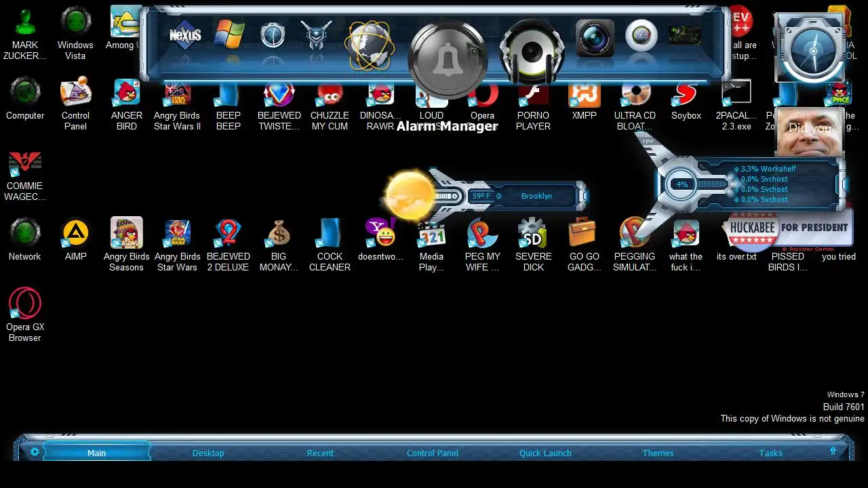Select the COMMIE WAGEC... shortcut

(x=25, y=176)
